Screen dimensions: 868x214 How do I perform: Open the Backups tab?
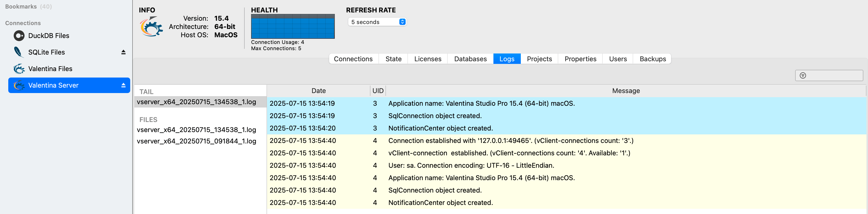point(652,59)
